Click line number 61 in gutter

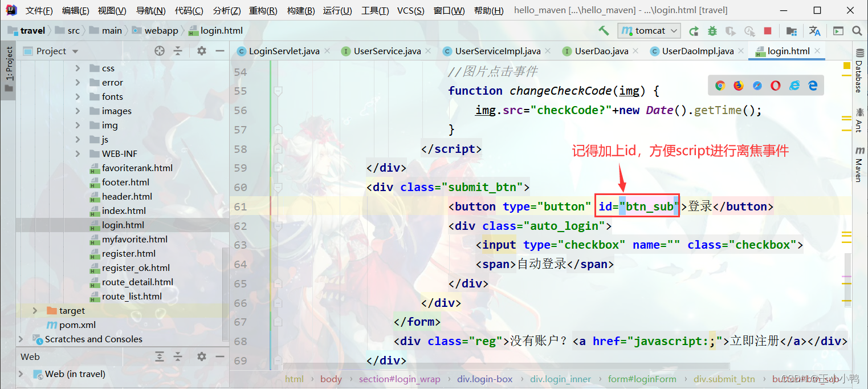point(240,206)
